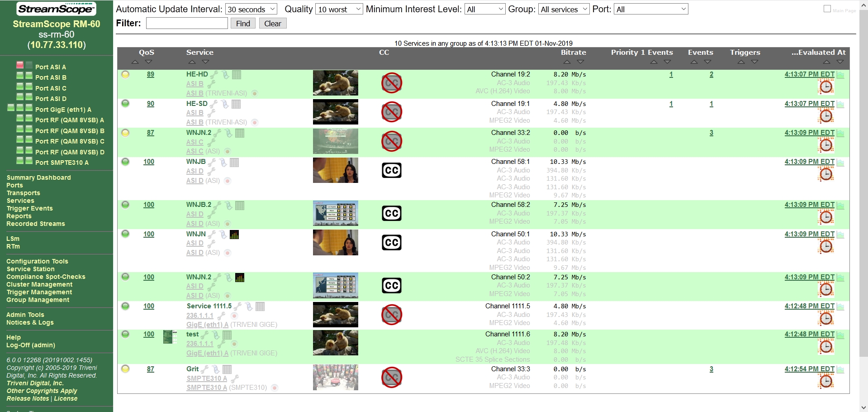The height and width of the screenshot is (412, 868).
Task: Expand the Minimum Interest Level dropdown
Action: pos(485,9)
